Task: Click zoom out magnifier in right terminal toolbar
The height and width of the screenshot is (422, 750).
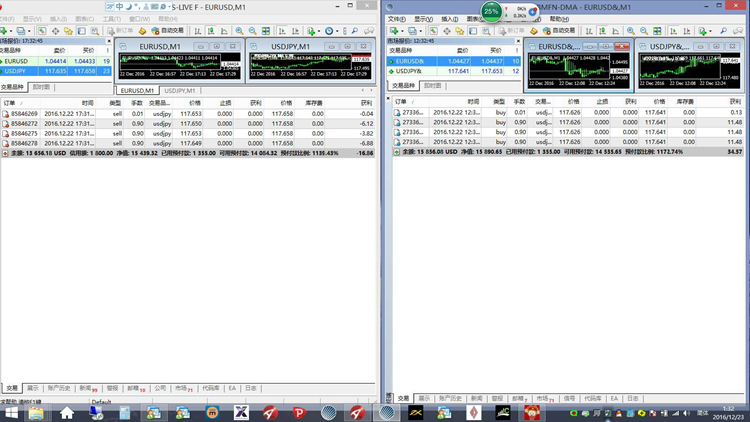Action: click(x=643, y=31)
